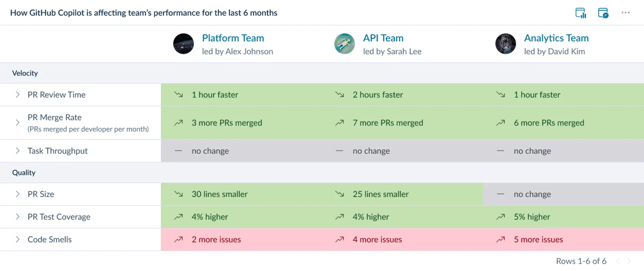Click the API Team astronaut avatar
Screen dimensions: 644x271
pyautogui.click(x=344, y=44)
